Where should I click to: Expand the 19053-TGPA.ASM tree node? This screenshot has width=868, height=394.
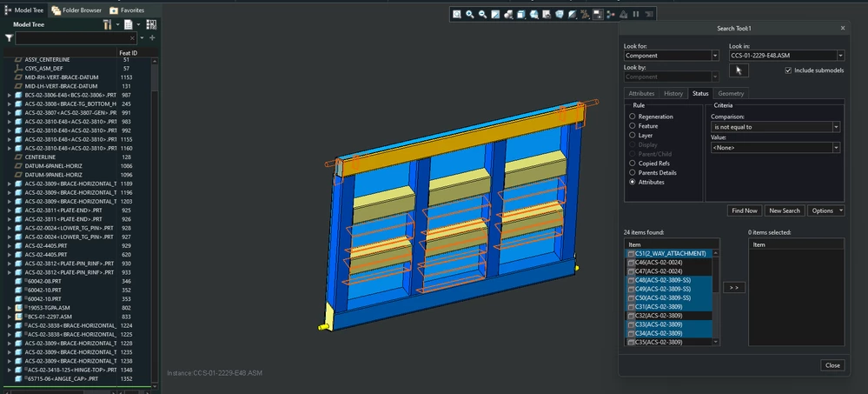point(10,308)
